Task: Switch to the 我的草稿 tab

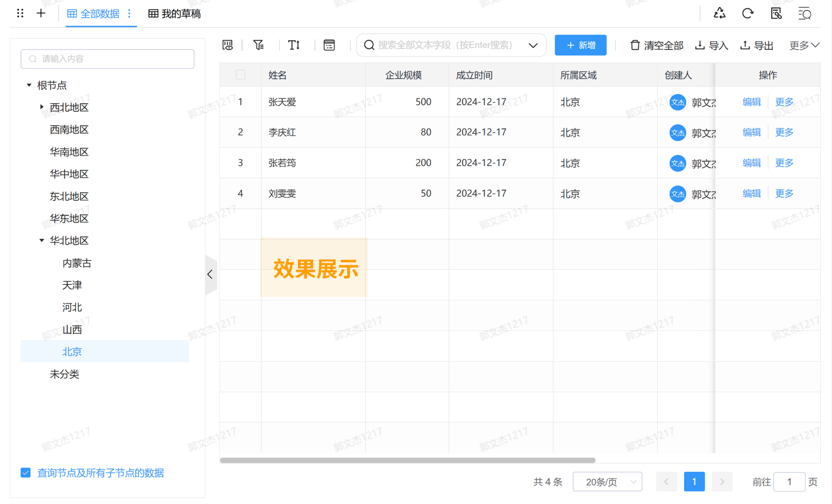Action: coord(174,14)
